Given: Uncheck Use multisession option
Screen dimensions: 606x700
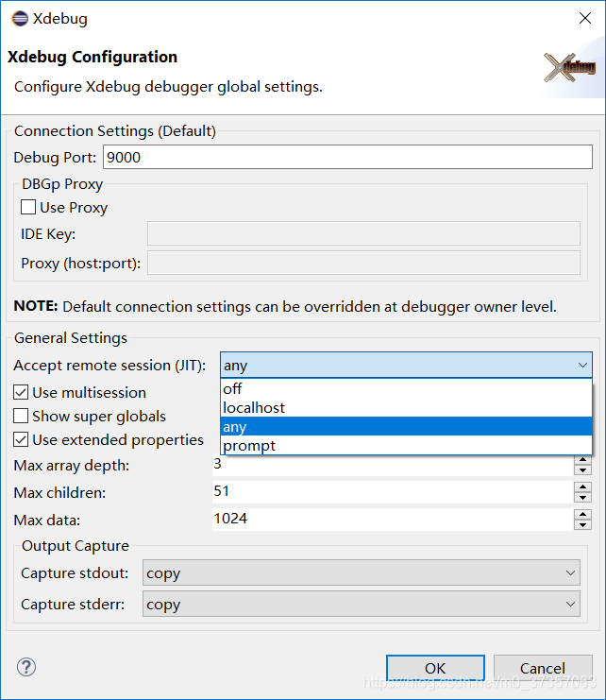Looking at the screenshot, I should tap(21, 392).
